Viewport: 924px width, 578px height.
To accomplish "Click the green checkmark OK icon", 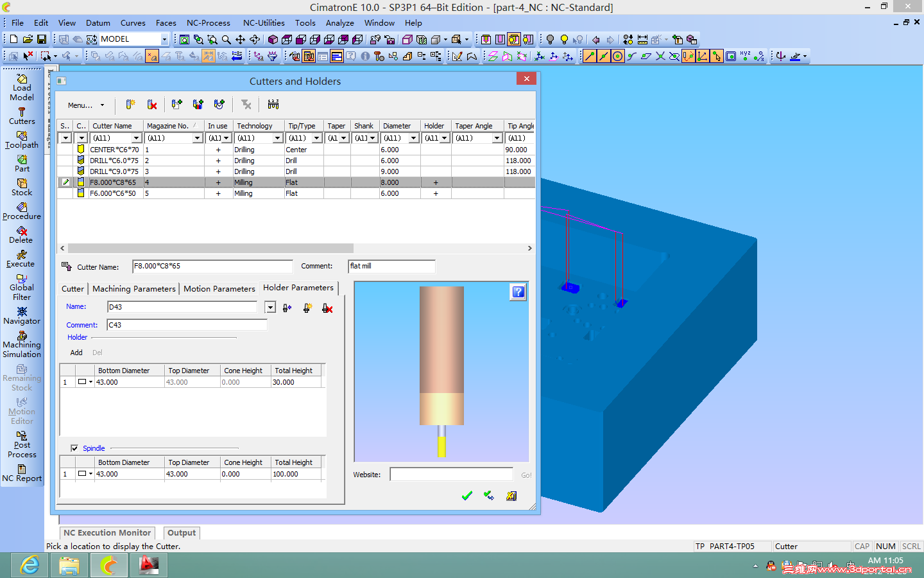I will pyautogui.click(x=467, y=495).
